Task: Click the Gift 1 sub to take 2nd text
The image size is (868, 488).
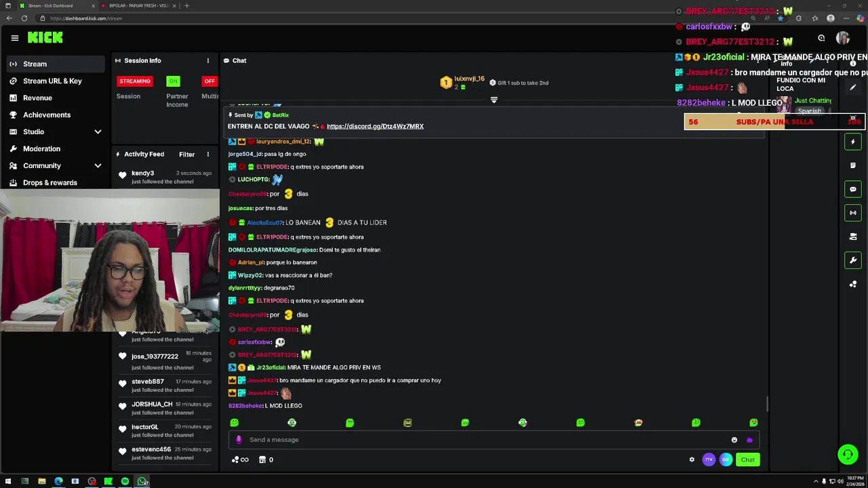Action: coord(523,83)
